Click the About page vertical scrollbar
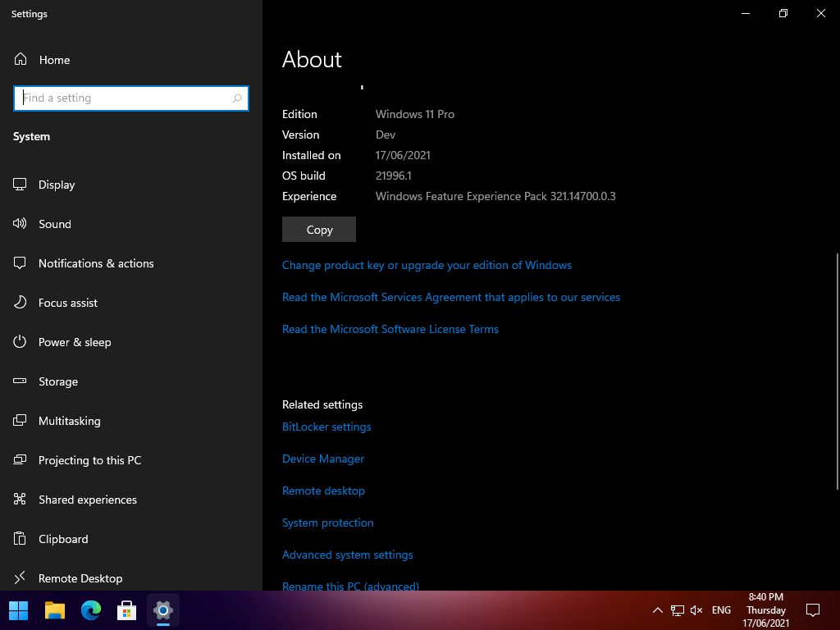 (x=837, y=371)
